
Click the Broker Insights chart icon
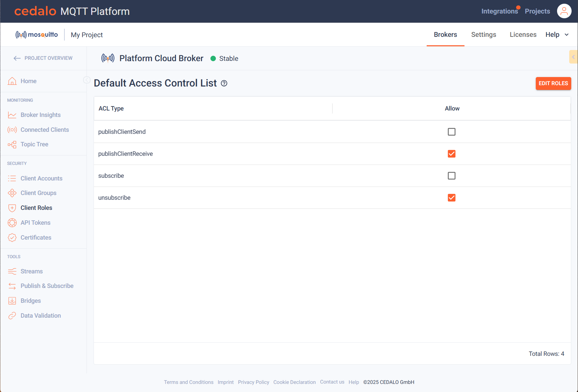pos(12,115)
